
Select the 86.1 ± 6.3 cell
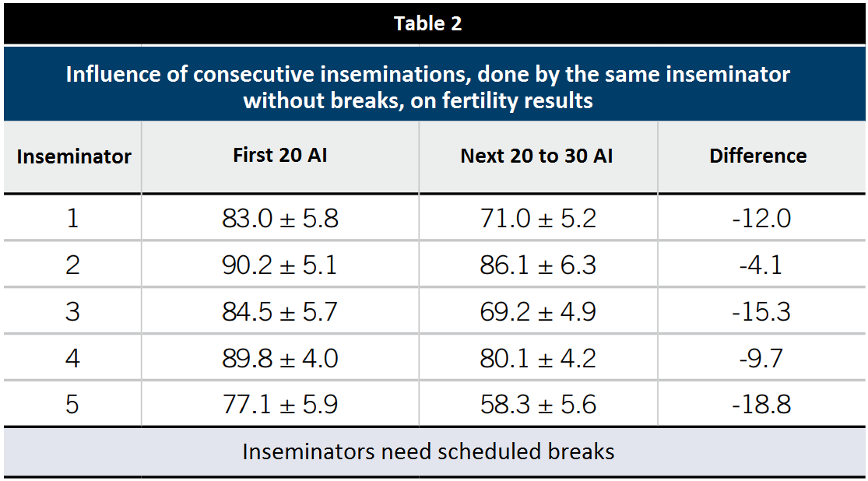[x=538, y=265]
